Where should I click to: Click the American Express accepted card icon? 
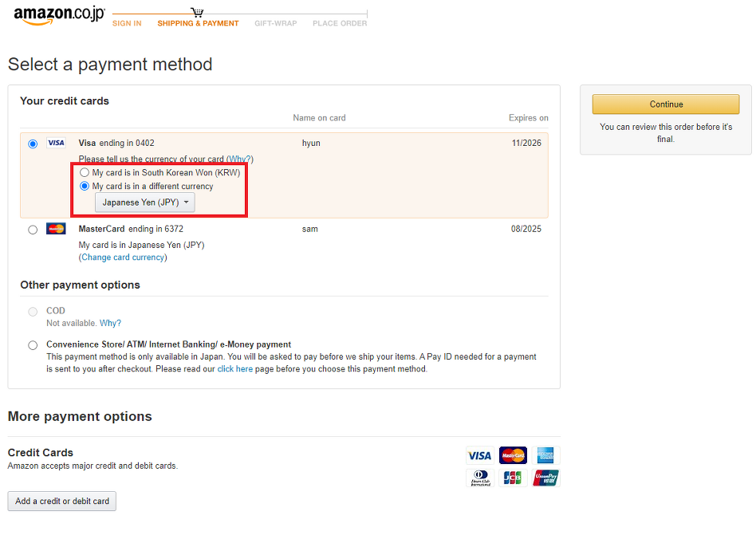[545, 455]
